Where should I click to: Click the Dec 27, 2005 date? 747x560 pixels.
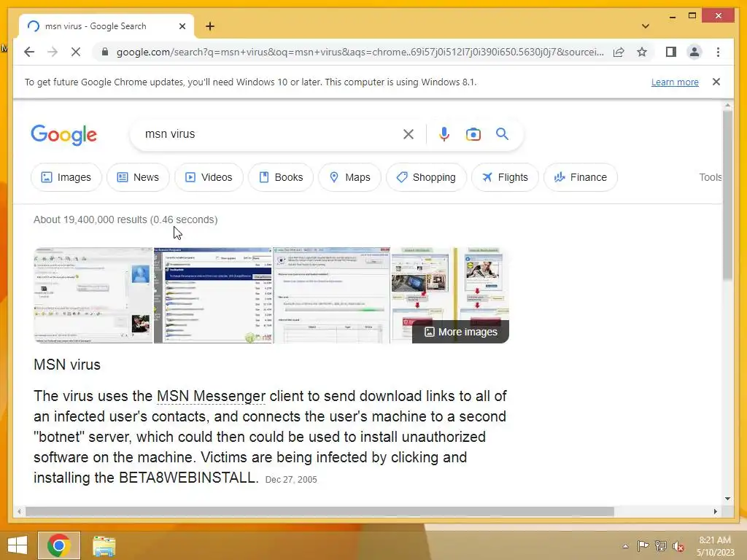pos(291,480)
